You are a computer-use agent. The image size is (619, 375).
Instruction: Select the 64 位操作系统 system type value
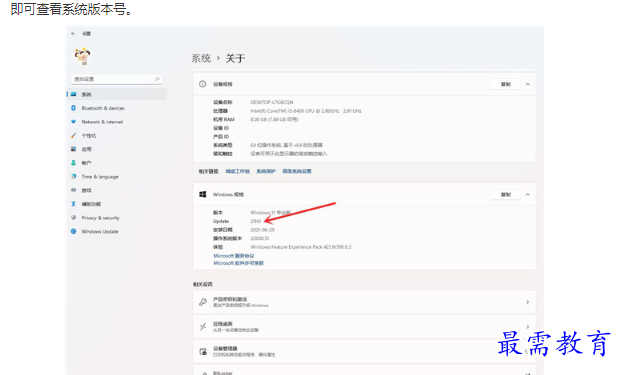click(286, 145)
